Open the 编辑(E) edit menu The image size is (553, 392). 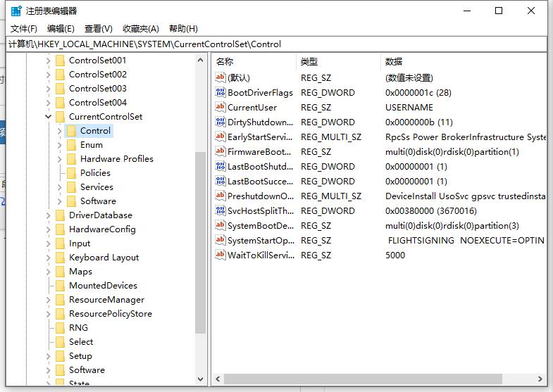61,29
